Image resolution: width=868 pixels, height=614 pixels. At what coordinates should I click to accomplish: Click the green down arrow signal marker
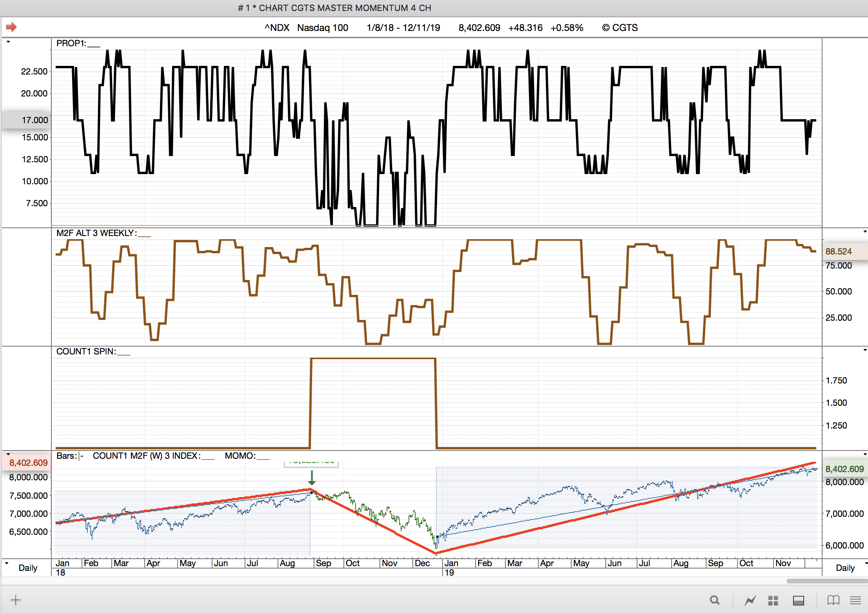click(312, 478)
